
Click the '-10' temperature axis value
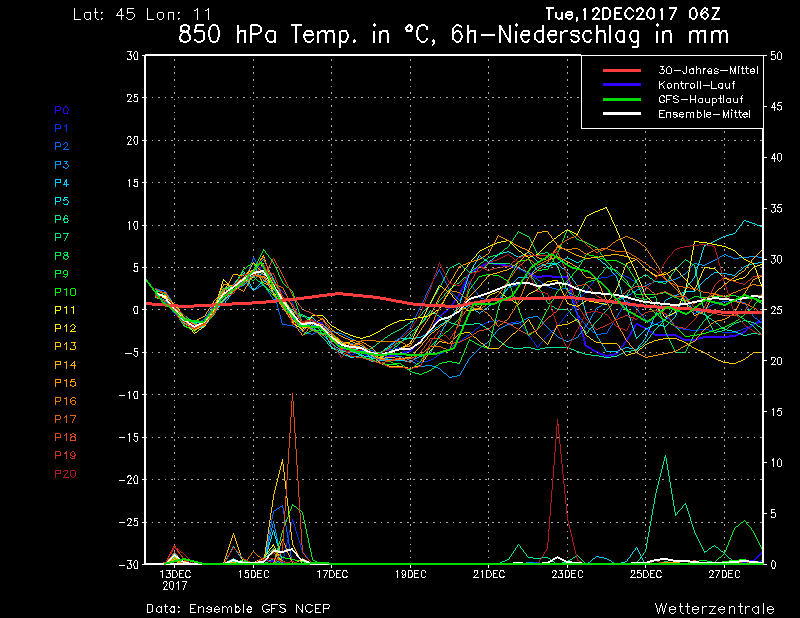point(128,395)
